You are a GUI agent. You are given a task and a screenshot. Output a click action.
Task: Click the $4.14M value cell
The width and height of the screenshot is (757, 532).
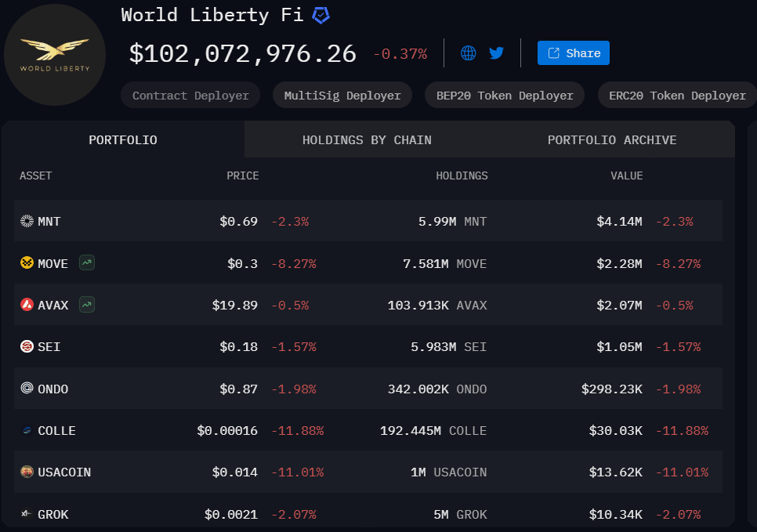pos(619,222)
